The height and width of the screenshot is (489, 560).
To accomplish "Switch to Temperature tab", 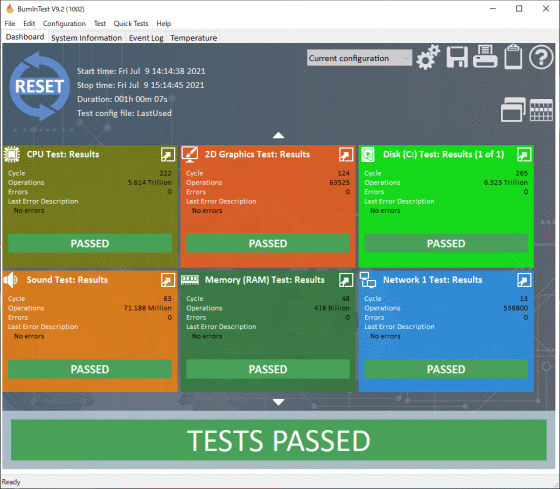I will tap(194, 38).
